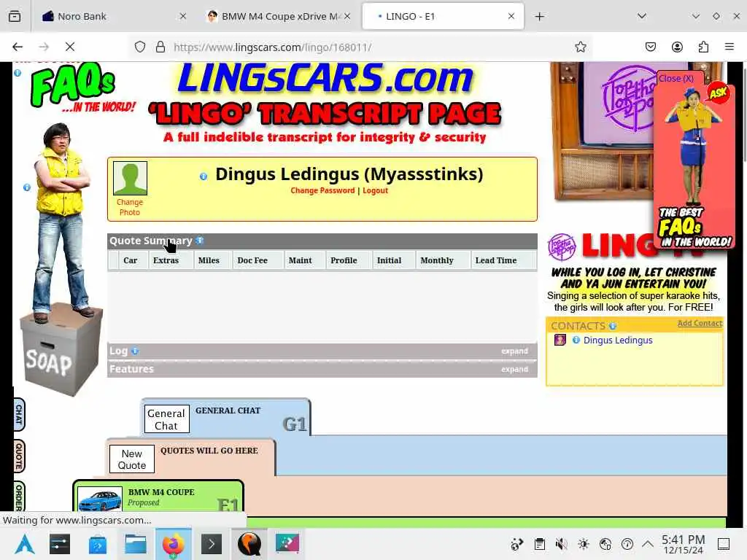
Task: Click the info icon beside the man on soapbox
Action: tap(27, 187)
